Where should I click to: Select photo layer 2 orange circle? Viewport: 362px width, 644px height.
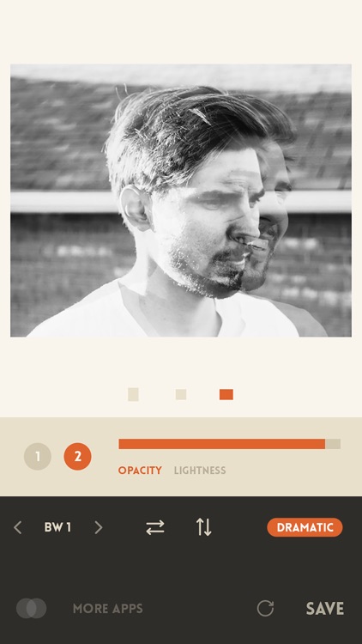pos(77,456)
